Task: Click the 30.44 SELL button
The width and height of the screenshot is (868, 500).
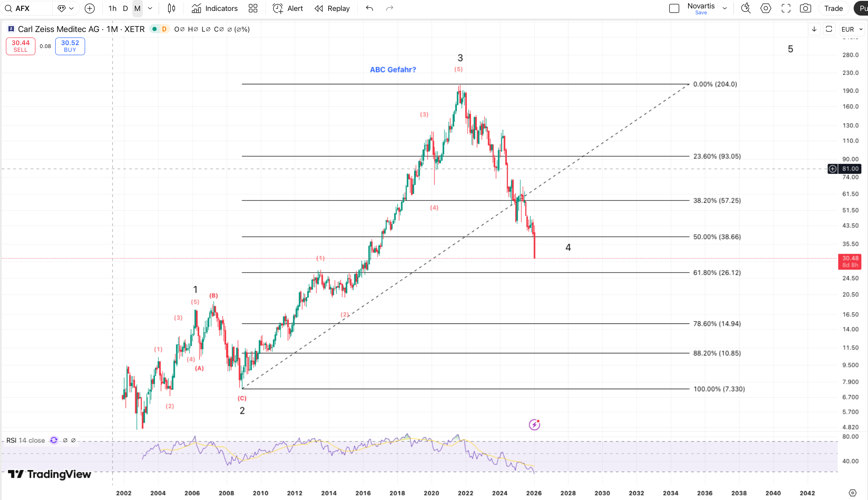Action: (x=21, y=46)
